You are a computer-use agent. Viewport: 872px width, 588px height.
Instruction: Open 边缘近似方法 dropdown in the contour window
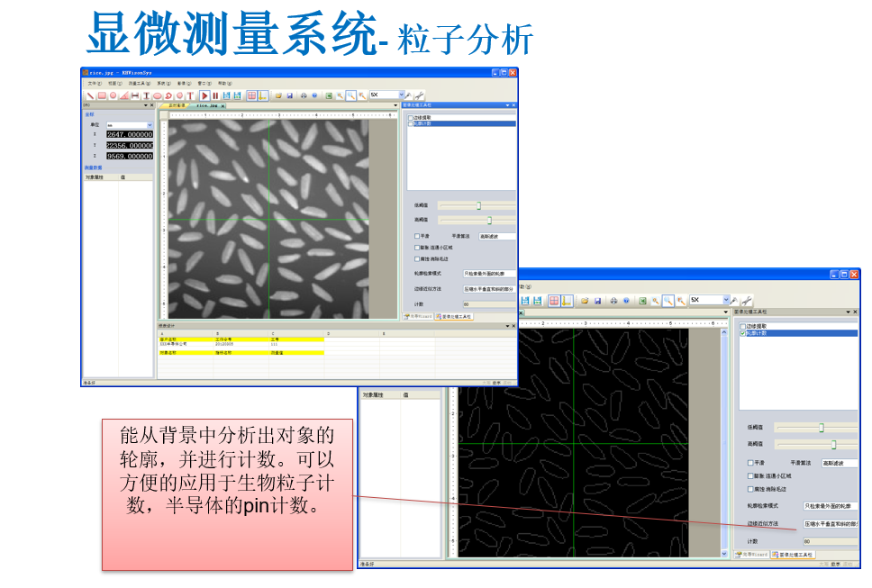pos(831,523)
